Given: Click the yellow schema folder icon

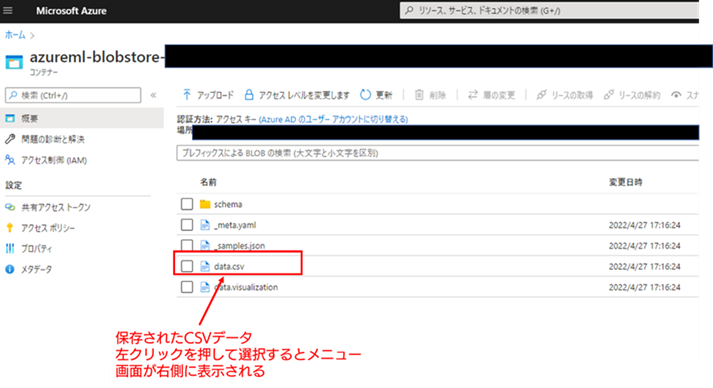Looking at the screenshot, I should tap(205, 204).
